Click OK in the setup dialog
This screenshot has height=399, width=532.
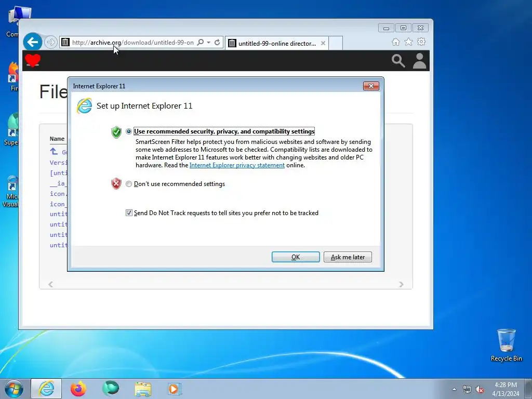tap(296, 257)
